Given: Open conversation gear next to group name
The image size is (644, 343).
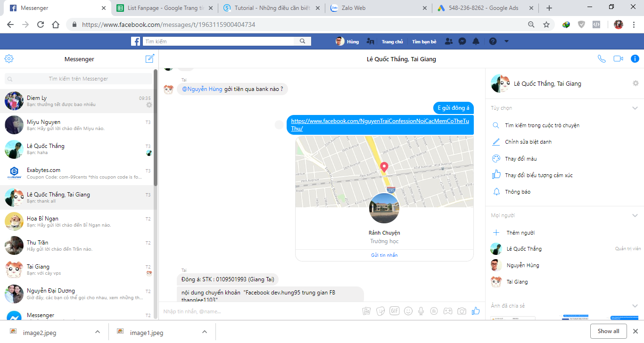Looking at the screenshot, I should click(x=636, y=83).
